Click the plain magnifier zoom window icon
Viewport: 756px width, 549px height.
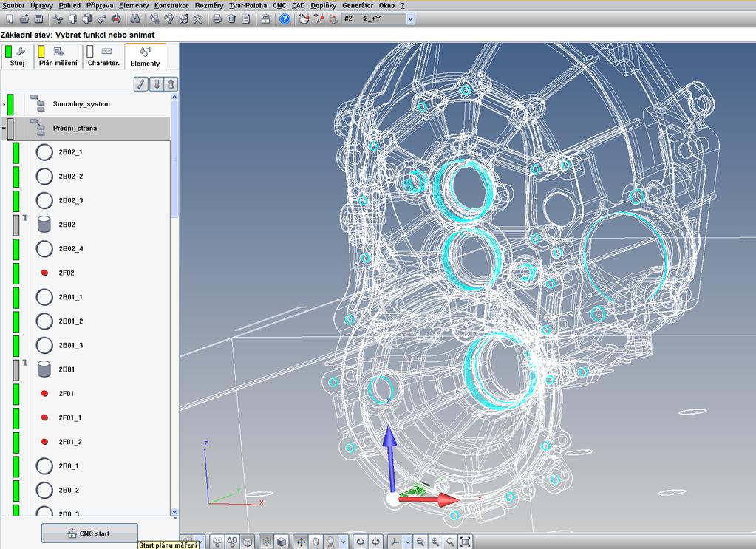coord(450,542)
